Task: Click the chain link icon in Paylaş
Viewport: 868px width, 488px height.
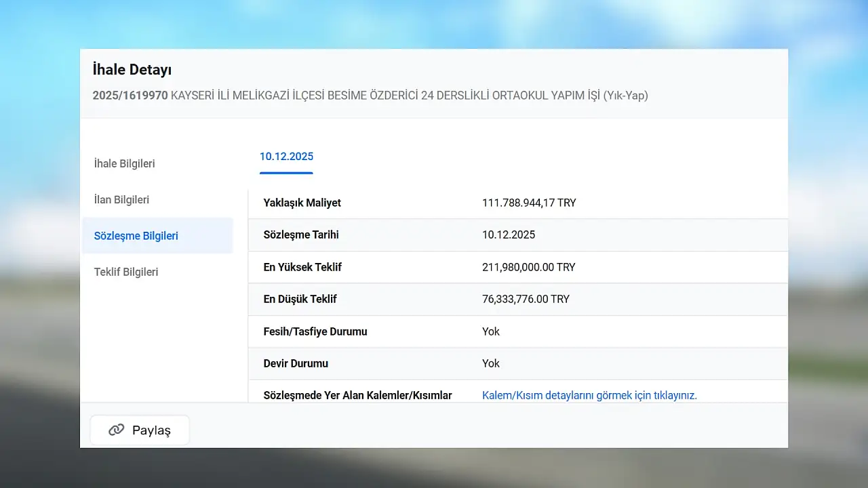Action: (x=117, y=430)
